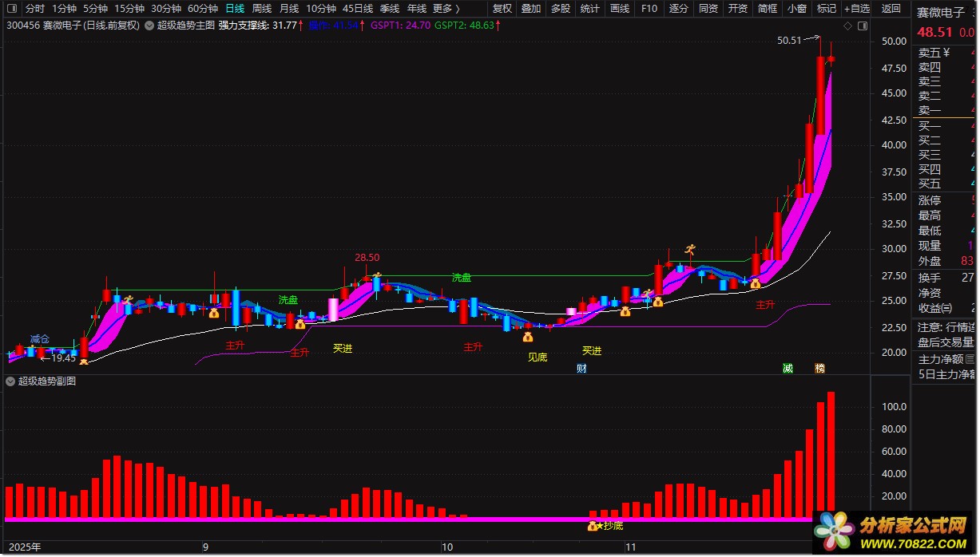Image resolution: width=980 pixels, height=557 pixels.
Task: Toggle the side panel icon next to diamond
Action: pos(862,26)
